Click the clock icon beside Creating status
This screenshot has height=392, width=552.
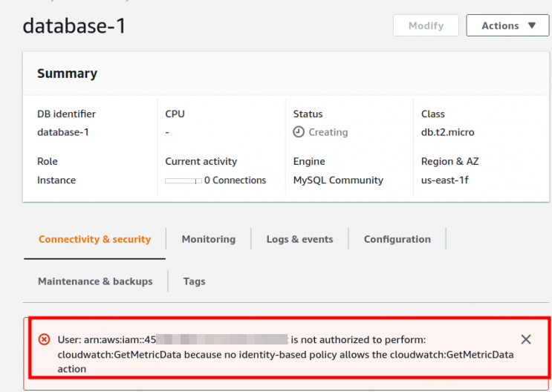(x=299, y=132)
